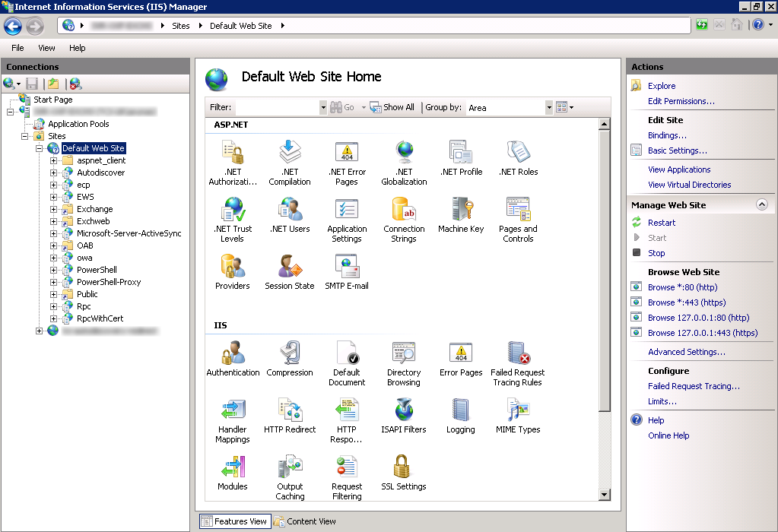Open the Group by Area dropdown

(x=549, y=108)
